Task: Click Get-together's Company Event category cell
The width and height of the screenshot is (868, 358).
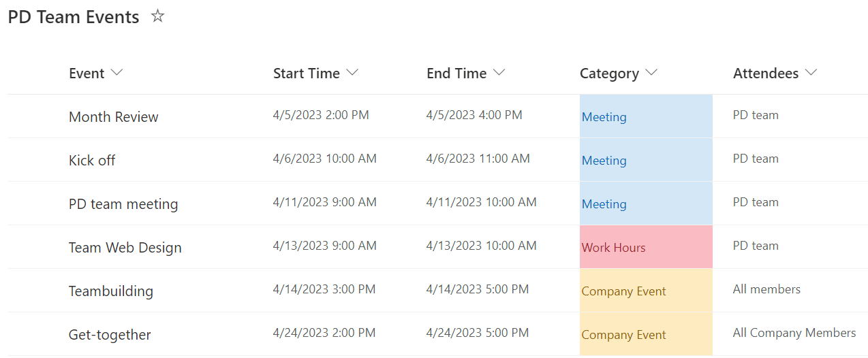Action: pos(645,335)
